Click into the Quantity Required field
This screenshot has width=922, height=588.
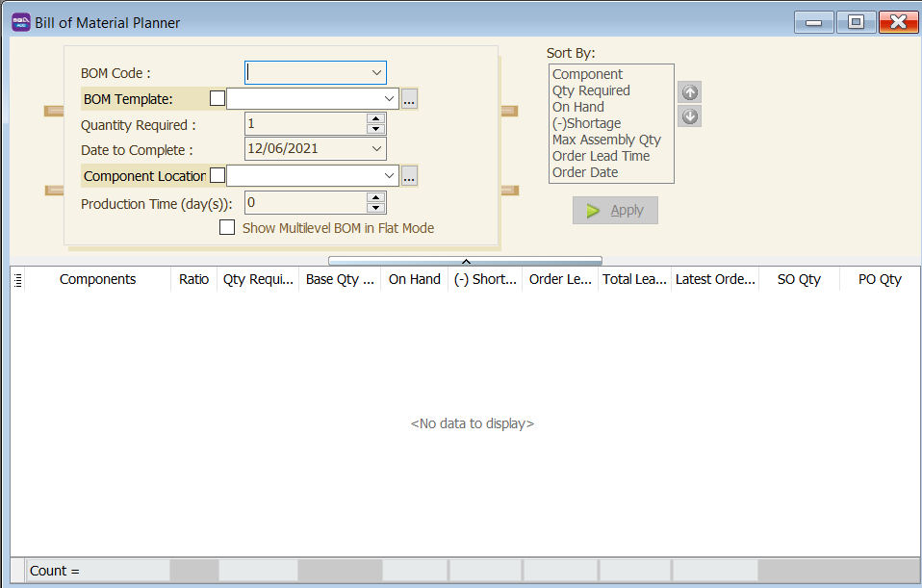[x=305, y=124]
